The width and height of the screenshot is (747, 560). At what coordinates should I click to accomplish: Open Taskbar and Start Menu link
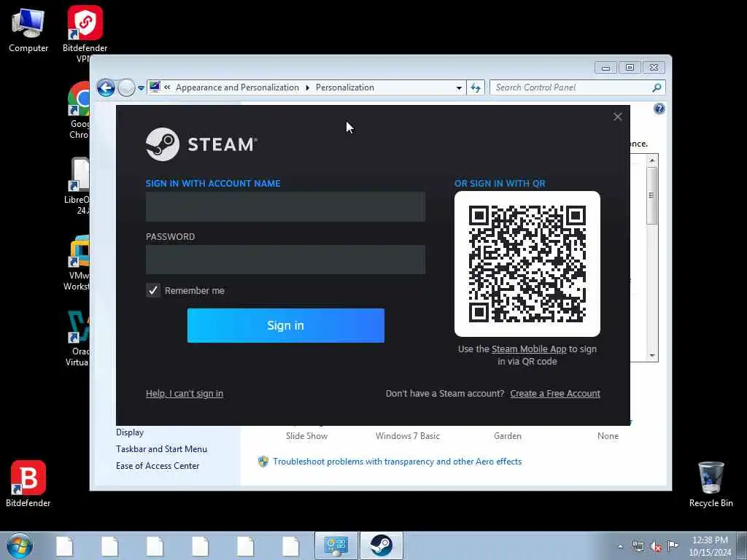(161, 449)
